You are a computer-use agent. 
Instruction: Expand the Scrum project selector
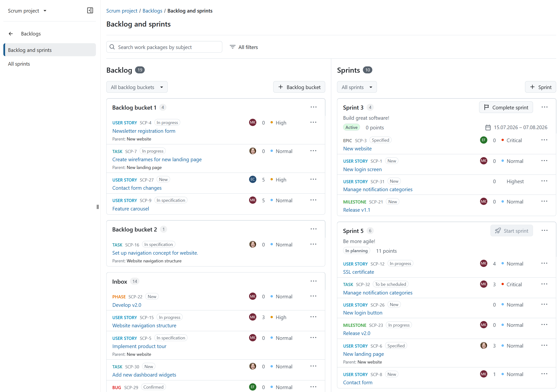pos(27,11)
